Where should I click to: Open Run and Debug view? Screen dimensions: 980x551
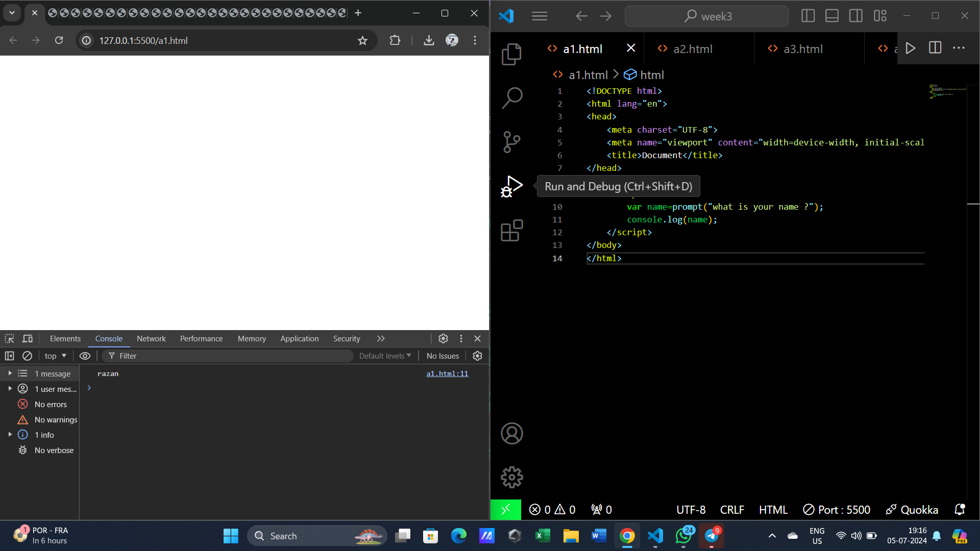[511, 186]
